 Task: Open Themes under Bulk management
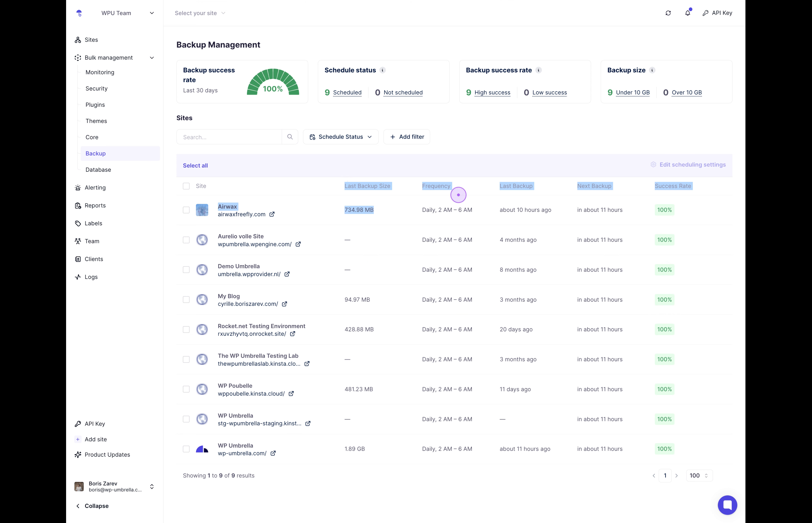(x=96, y=121)
